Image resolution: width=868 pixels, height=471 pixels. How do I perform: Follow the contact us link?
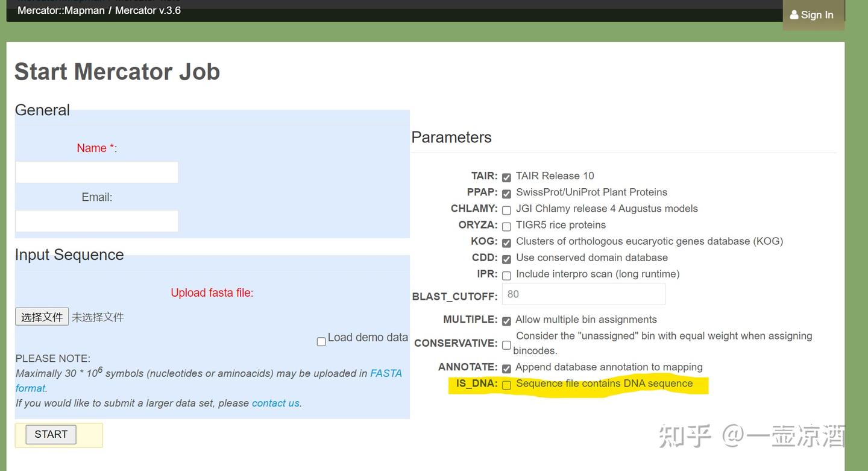[275, 403]
